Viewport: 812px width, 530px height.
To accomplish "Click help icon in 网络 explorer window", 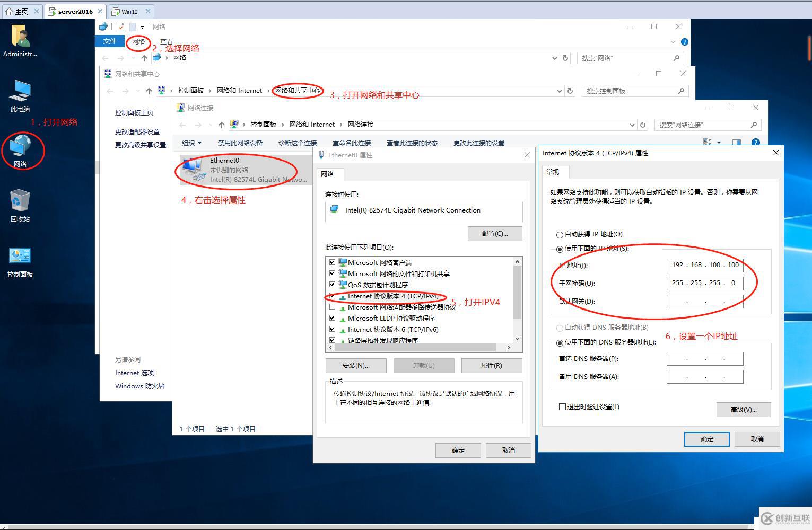I will [x=684, y=42].
